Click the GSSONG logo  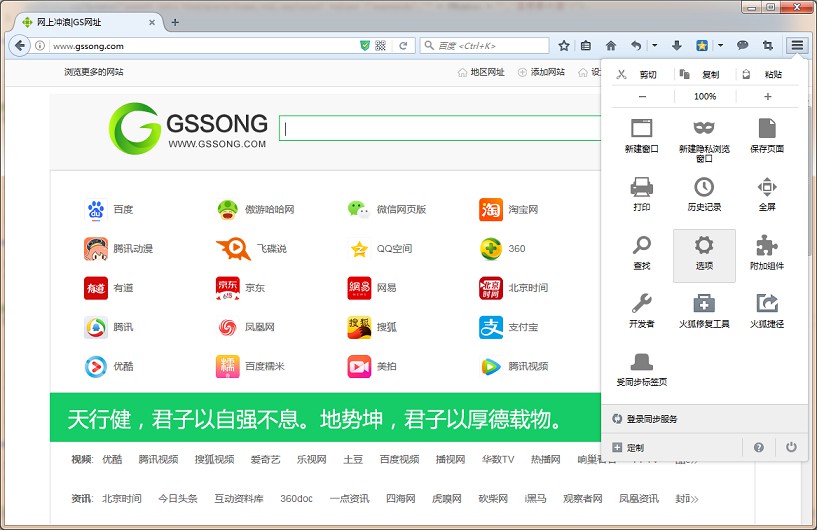(189, 128)
